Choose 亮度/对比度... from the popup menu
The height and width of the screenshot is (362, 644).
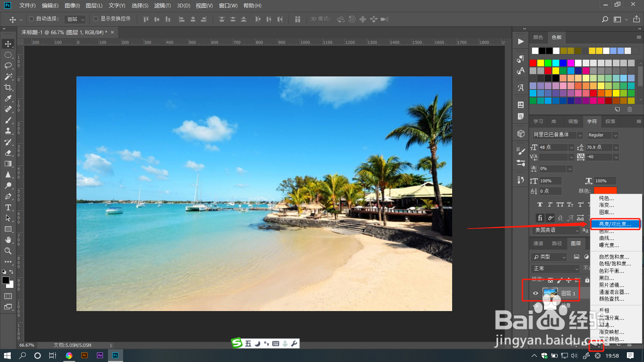pyautogui.click(x=615, y=224)
